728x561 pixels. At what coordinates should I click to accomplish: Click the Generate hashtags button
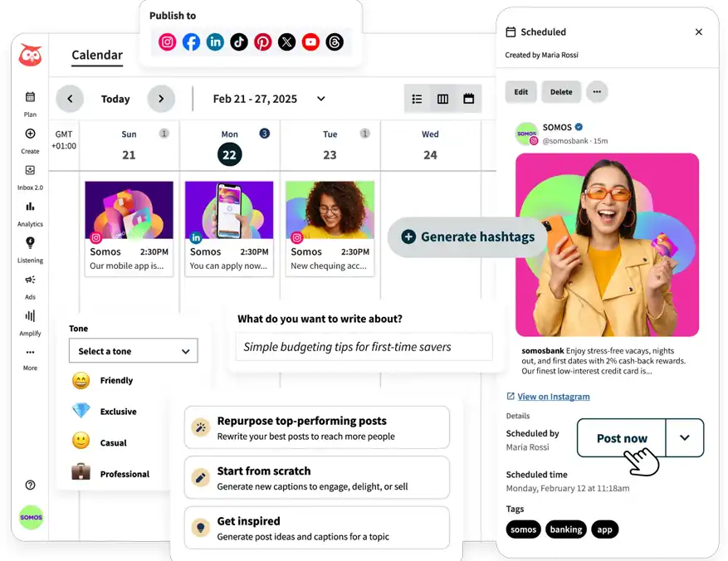467,237
